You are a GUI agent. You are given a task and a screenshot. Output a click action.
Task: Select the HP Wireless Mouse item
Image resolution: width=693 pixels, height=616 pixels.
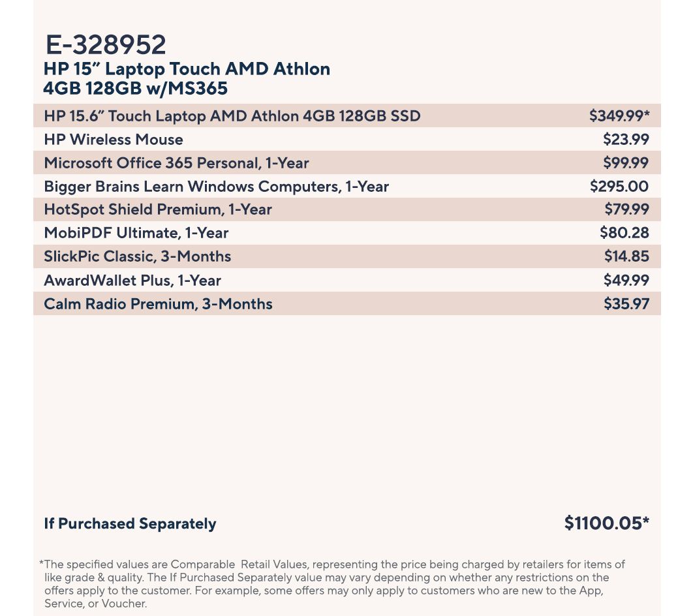[x=114, y=140]
